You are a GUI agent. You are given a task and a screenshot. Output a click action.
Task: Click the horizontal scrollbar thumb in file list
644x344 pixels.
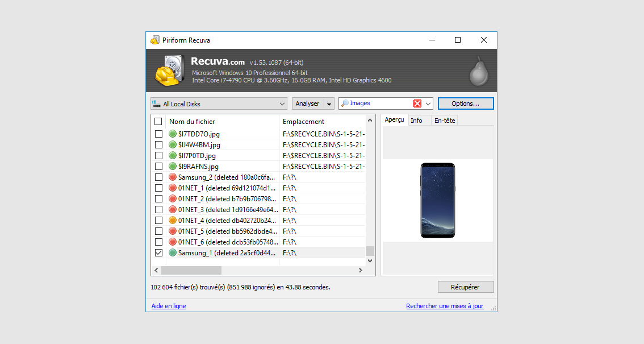(191, 271)
